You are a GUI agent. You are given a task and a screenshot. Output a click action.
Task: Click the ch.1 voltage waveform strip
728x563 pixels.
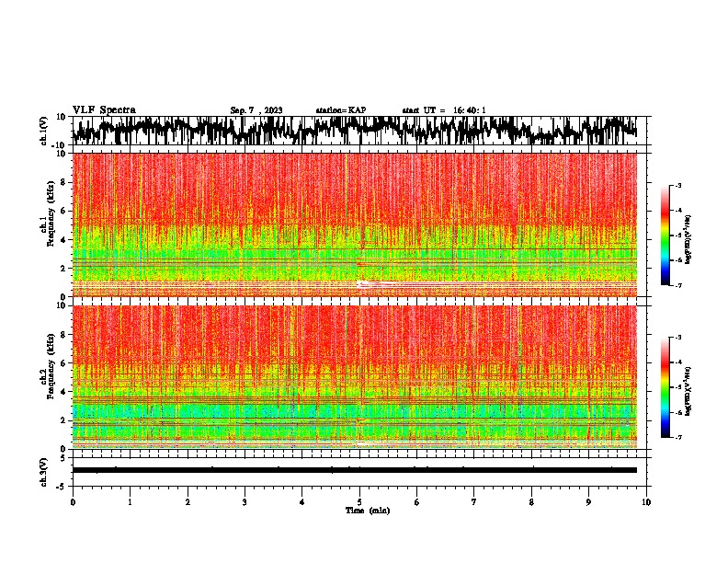[355, 131]
